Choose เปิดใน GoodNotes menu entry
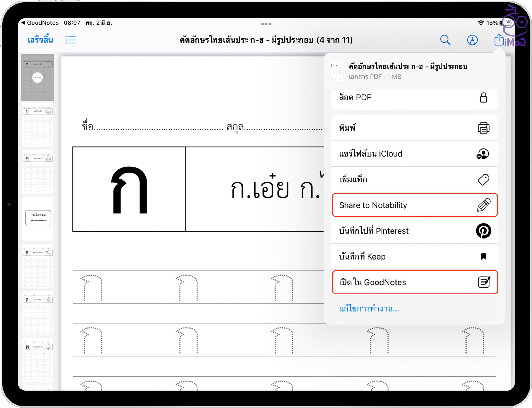The height and width of the screenshot is (408, 532). pyautogui.click(x=415, y=282)
